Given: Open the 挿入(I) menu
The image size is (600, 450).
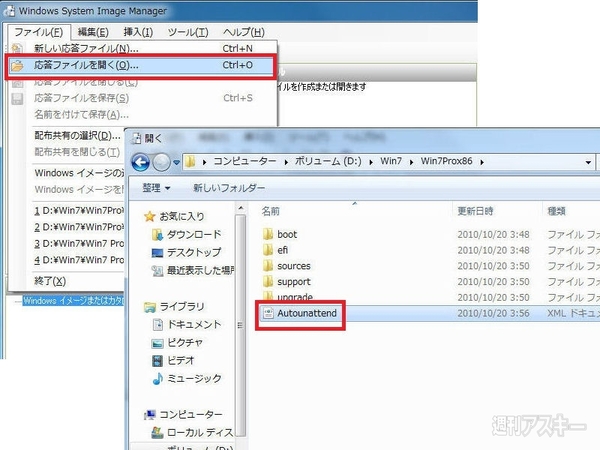Looking at the screenshot, I should pyautogui.click(x=138, y=32).
